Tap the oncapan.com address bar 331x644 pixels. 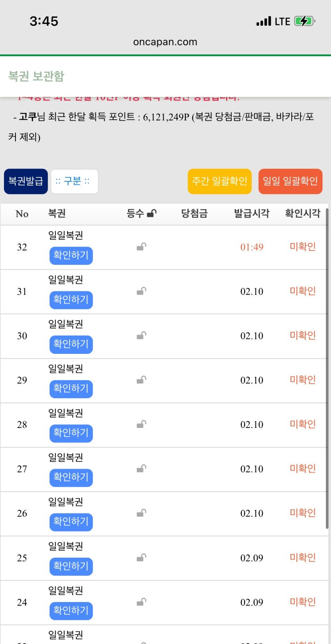tap(165, 42)
